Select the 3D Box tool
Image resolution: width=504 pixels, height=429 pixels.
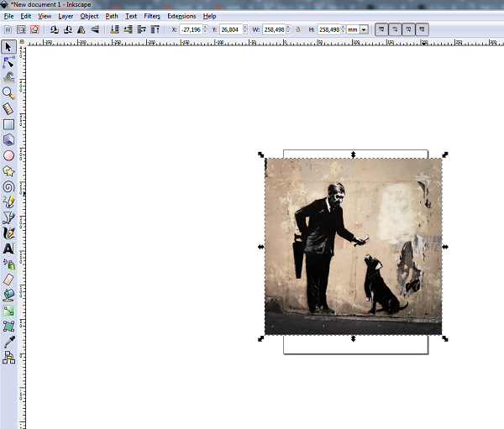click(x=8, y=140)
